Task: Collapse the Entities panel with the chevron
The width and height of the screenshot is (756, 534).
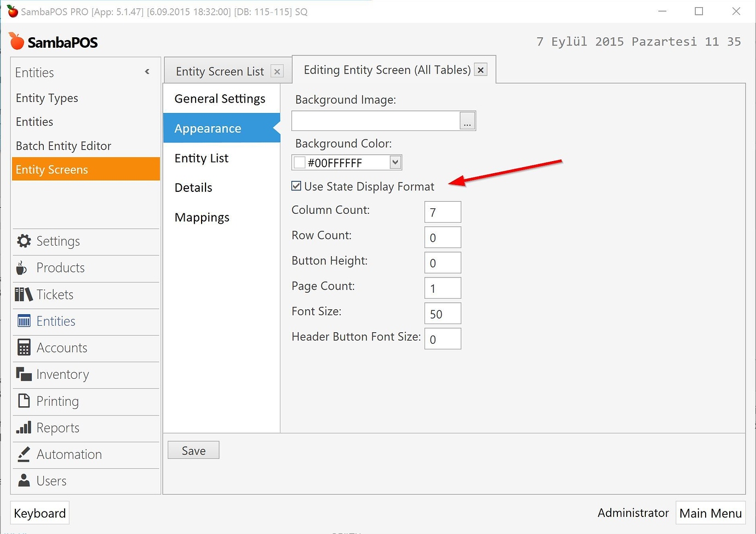Action: click(x=147, y=71)
